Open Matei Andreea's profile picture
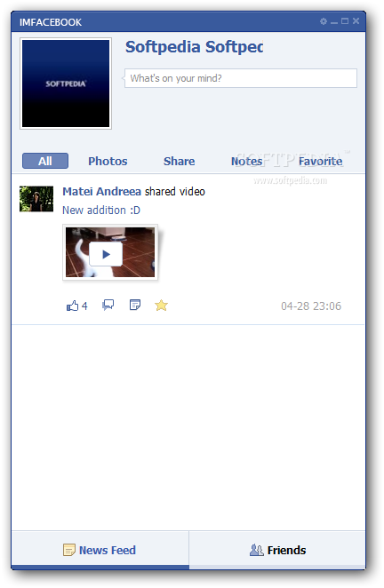The width and height of the screenshot is (384, 588). [36, 199]
